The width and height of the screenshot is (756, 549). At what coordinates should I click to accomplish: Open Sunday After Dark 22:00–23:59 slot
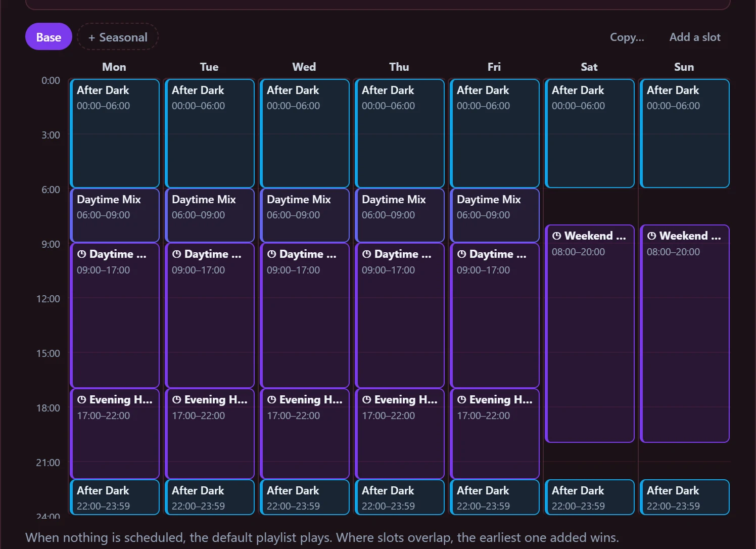click(x=685, y=497)
